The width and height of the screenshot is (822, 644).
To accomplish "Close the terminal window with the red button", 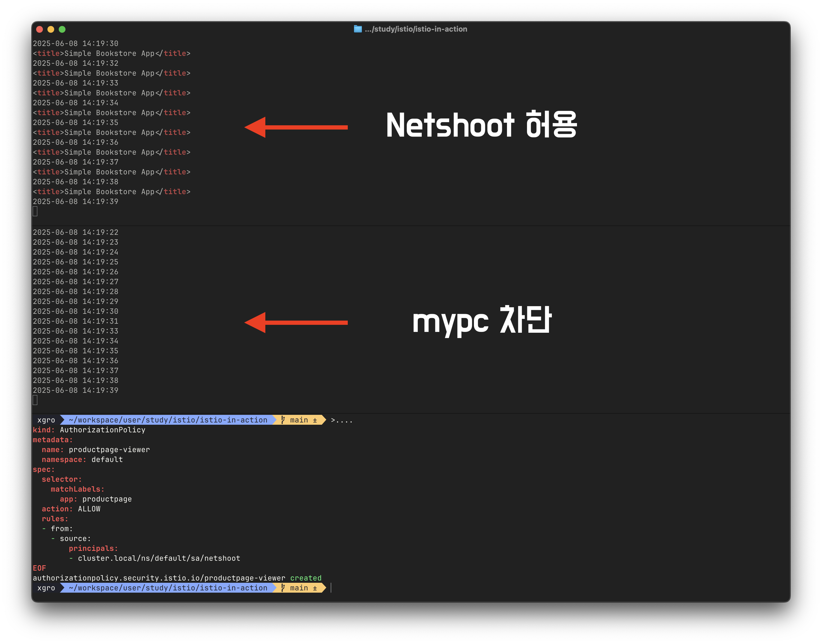I will pyautogui.click(x=40, y=29).
